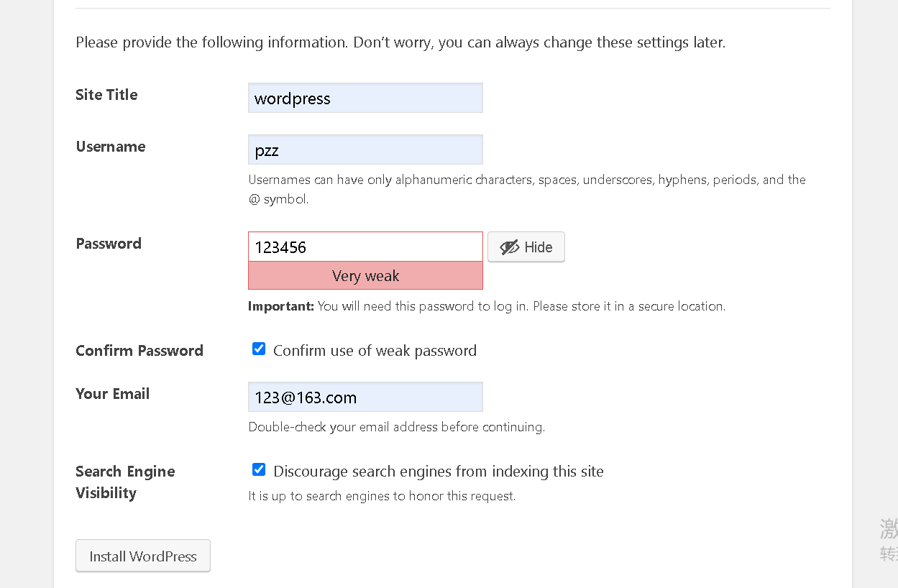The image size is (898, 588).
Task: Click the Your Email input field
Action: point(365,397)
